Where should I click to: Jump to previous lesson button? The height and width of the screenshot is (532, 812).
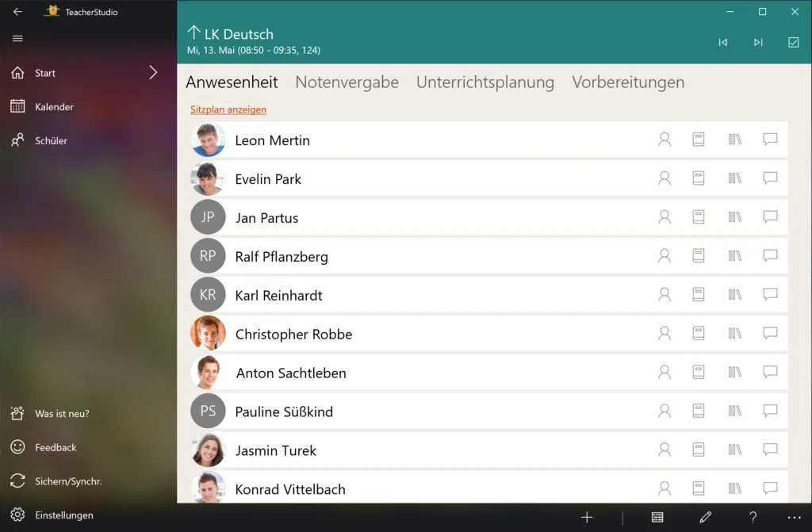point(723,43)
